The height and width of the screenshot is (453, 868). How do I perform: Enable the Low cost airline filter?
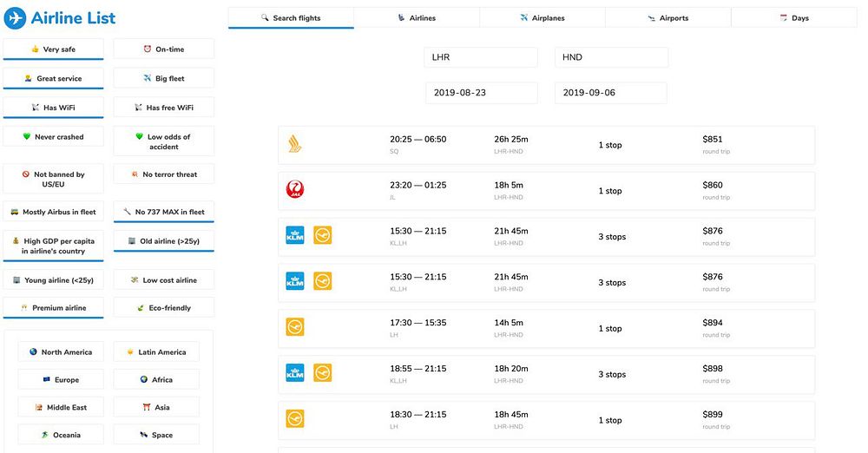coord(164,280)
